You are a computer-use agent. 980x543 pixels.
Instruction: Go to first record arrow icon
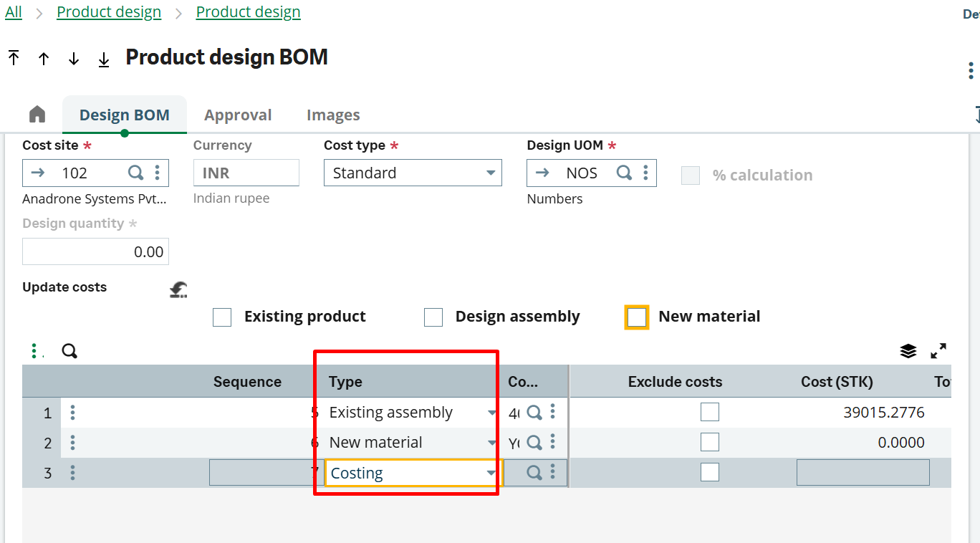click(14, 58)
